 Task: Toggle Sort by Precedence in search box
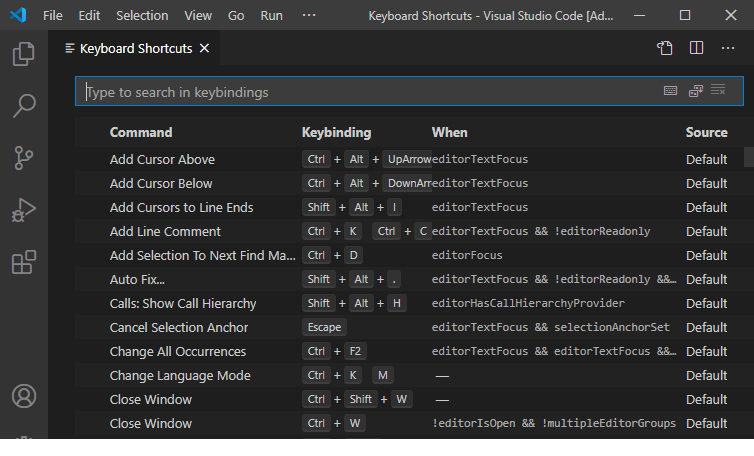point(696,90)
